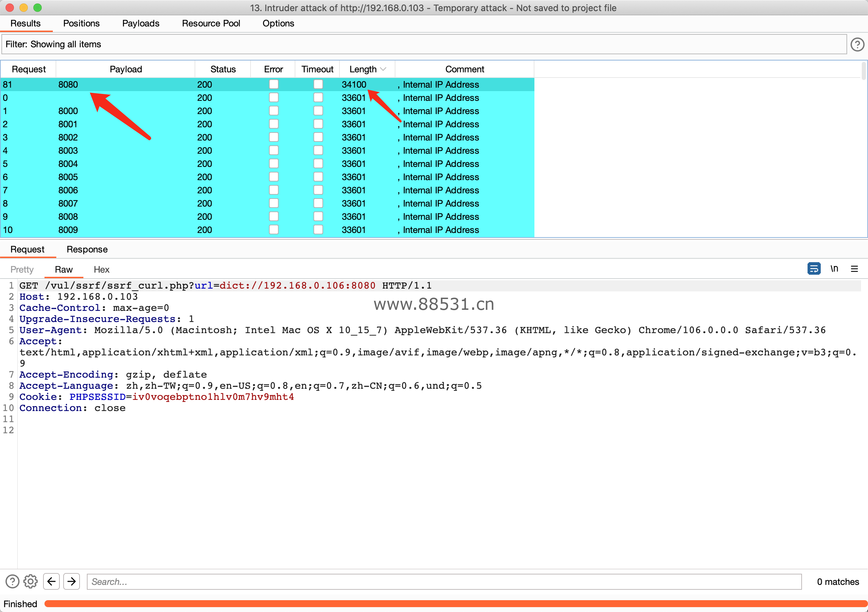Go to the previous search match arrow
The image size is (868, 612).
51,581
